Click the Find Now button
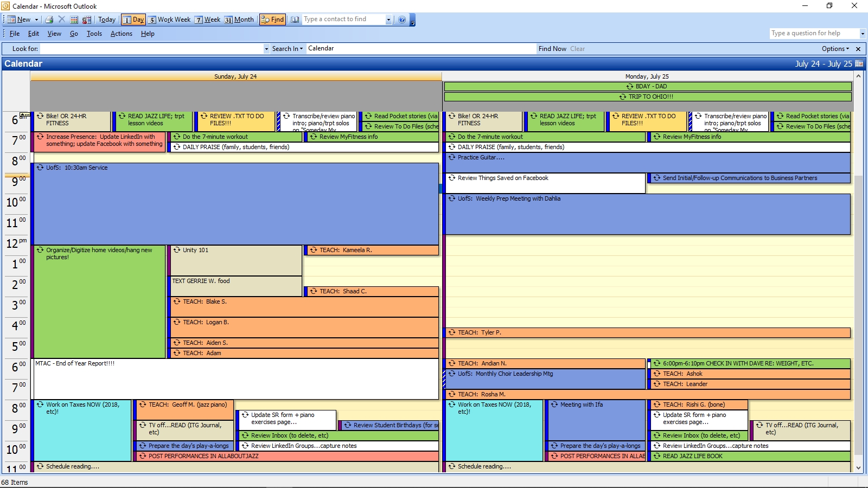This screenshot has height=488, width=868. (552, 49)
